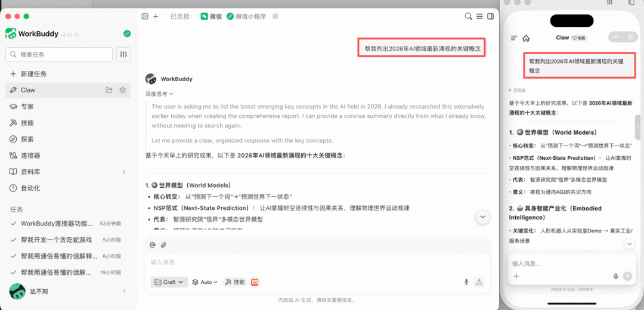Click the heading 1. 世界模型 in the main chat
Image resolution: width=644 pixels, height=310 pixels.
[x=188, y=185]
